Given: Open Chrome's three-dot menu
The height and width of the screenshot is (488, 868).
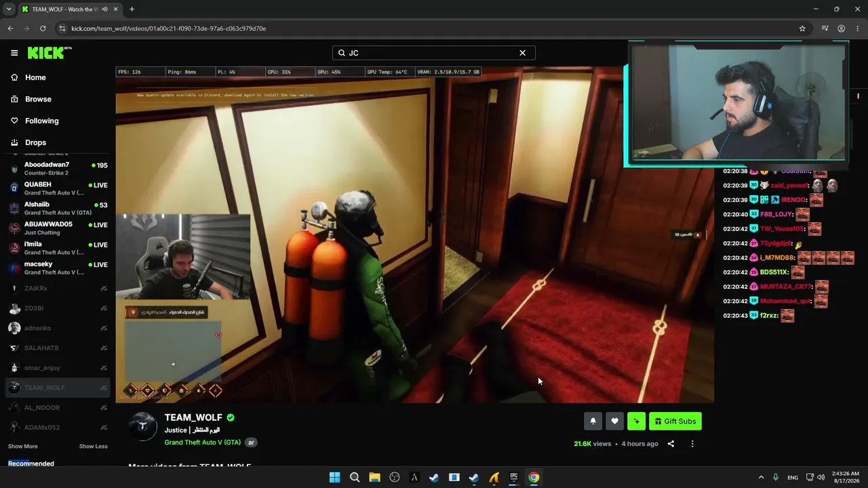Looking at the screenshot, I should [x=857, y=28].
